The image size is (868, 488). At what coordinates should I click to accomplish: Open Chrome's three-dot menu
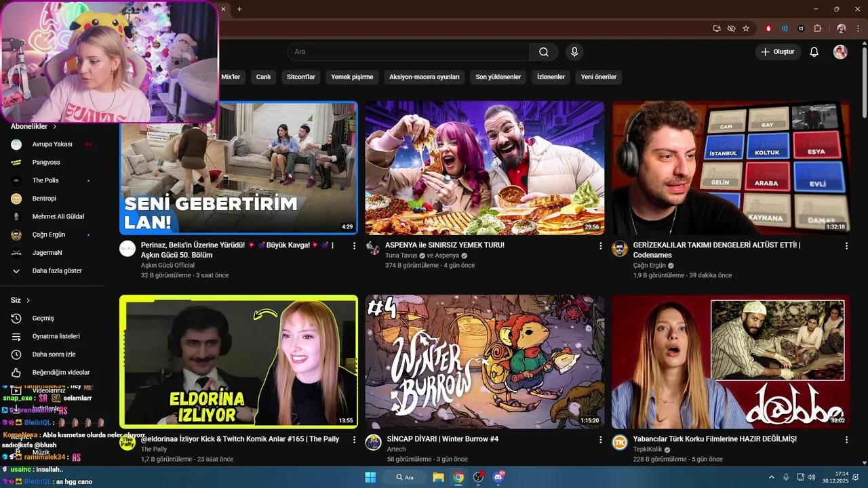click(x=857, y=28)
